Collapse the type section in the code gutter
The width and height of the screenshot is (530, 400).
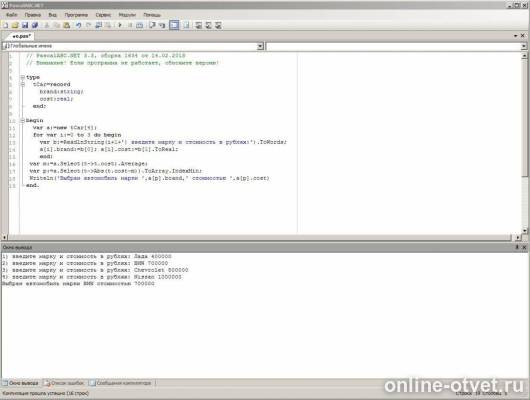(x=23, y=77)
